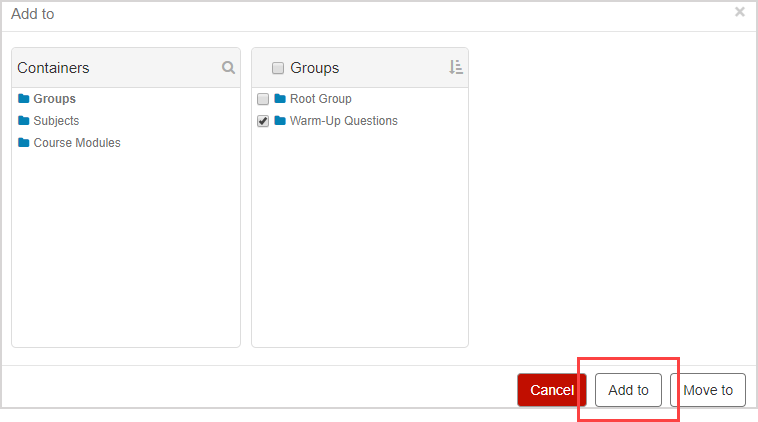Click the Containers panel header title
Viewport: 758px width, 422px height.
[x=53, y=68]
